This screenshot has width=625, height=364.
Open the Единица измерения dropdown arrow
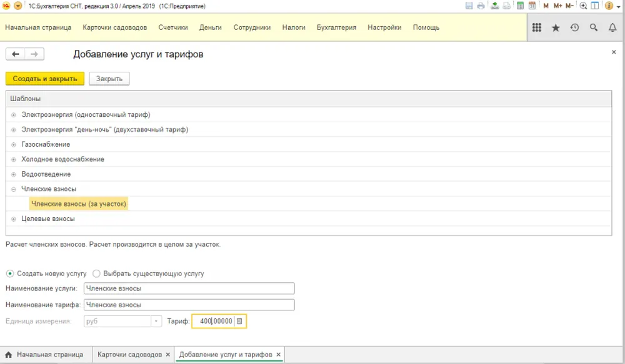click(x=156, y=321)
